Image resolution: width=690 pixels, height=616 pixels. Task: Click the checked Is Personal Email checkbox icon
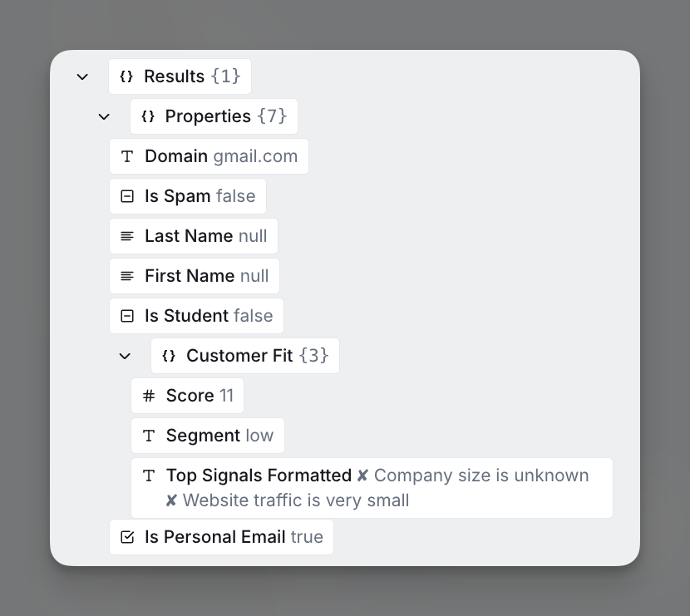point(127,537)
